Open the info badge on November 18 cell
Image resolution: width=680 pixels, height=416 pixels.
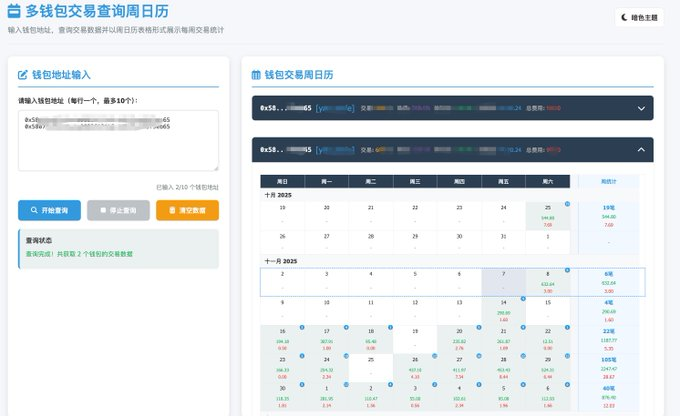pos(390,327)
